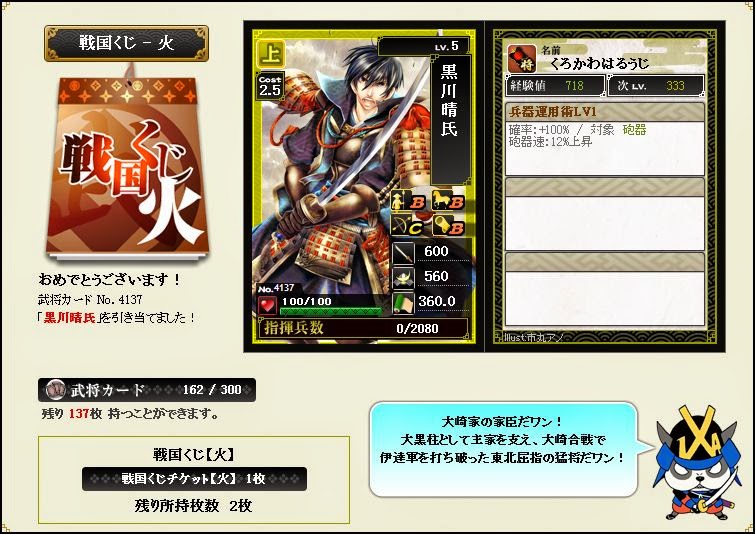The width and height of the screenshot is (755, 534).
Task: Click the 戦国くじ 火 lottery pouch image
Action: [x=127, y=166]
